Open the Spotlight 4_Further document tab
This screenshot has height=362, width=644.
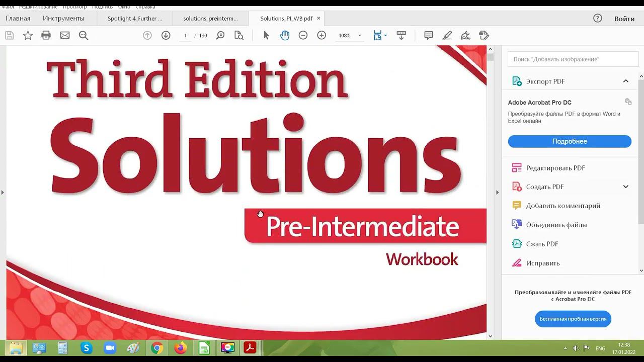135,19
